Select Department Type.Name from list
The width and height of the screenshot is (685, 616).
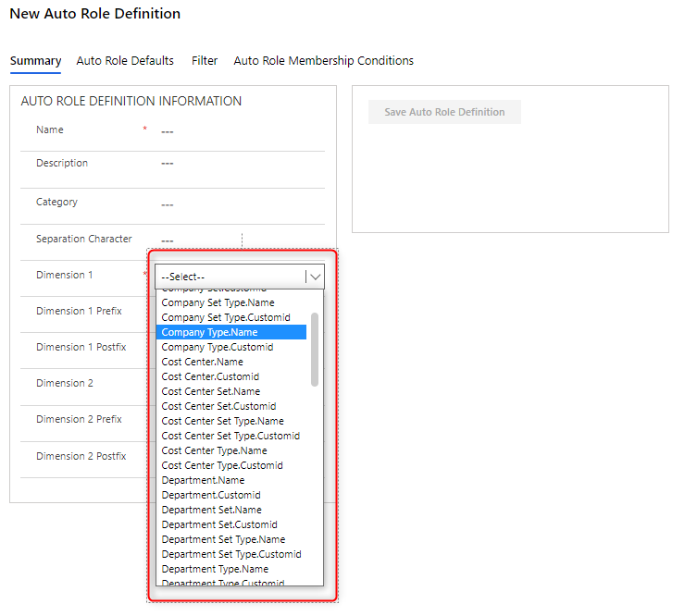(x=215, y=569)
